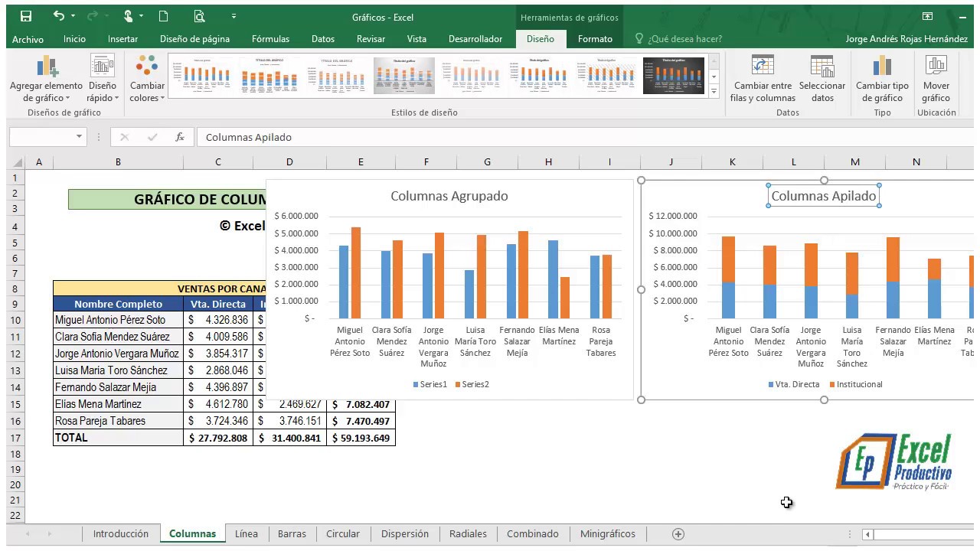Click the formula bar containing Columnas Apilado
The height and width of the screenshot is (551, 980).
pyautogui.click(x=586, y=137)
